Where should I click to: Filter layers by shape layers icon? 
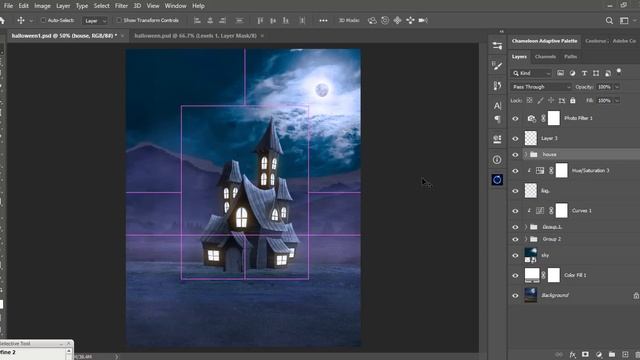pyautogui.click(x=596, y=73)
